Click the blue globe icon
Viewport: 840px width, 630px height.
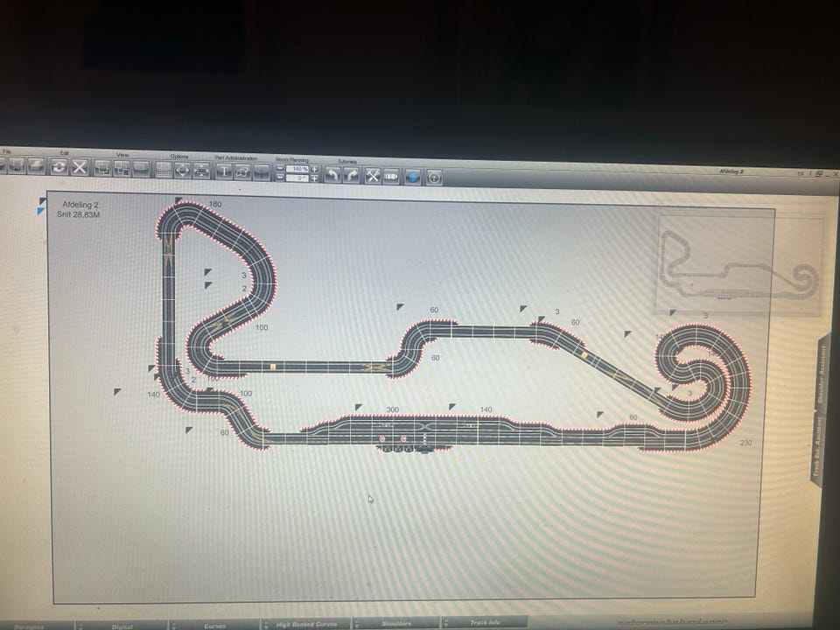412,177
